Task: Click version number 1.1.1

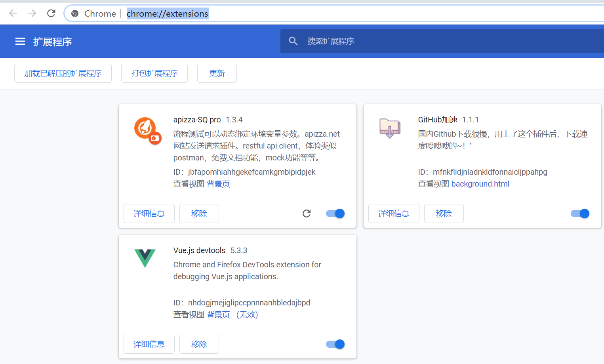Action: point(471,120)
